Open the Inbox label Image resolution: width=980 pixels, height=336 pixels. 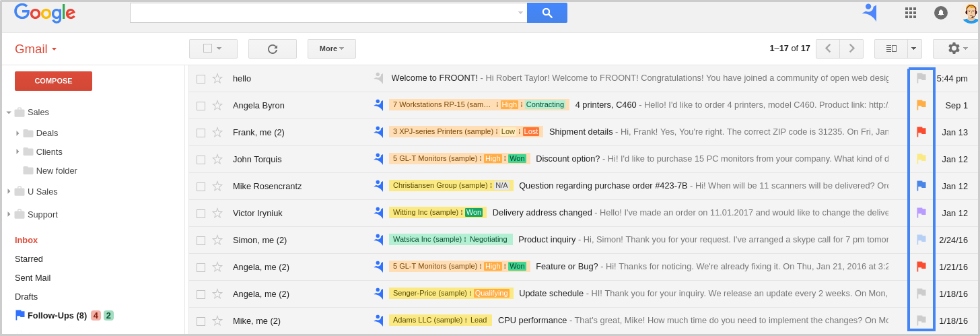click(26, 240)
